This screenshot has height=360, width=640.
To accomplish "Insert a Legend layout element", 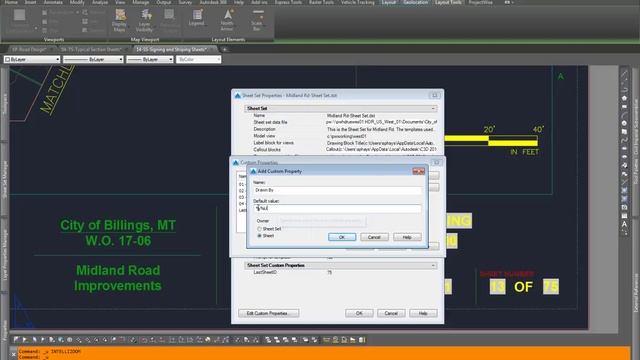I will [x=196, y=18].
